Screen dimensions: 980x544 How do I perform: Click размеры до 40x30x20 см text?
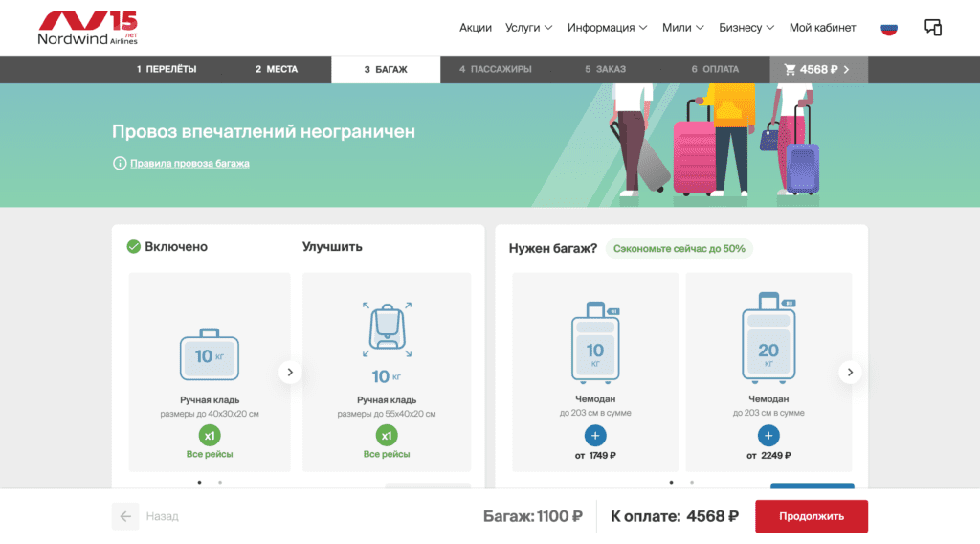(210, 414)
